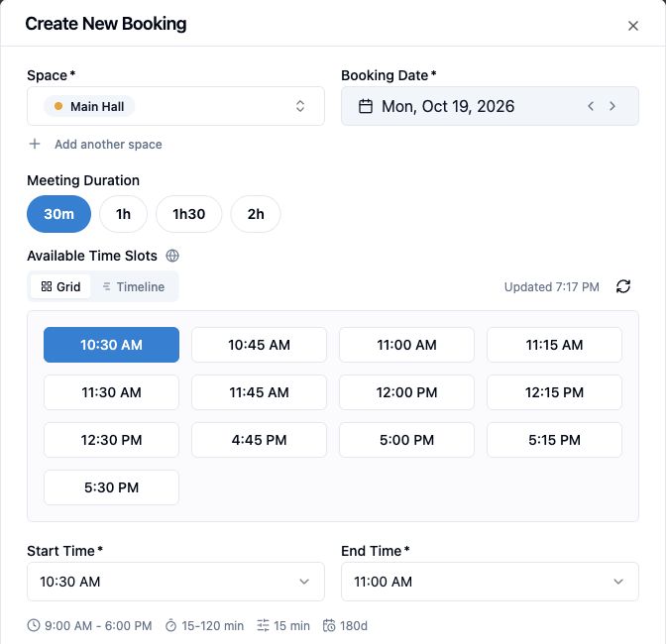
Task: Click the calendar-clock icon beside 180d
Action: [329, 626]
